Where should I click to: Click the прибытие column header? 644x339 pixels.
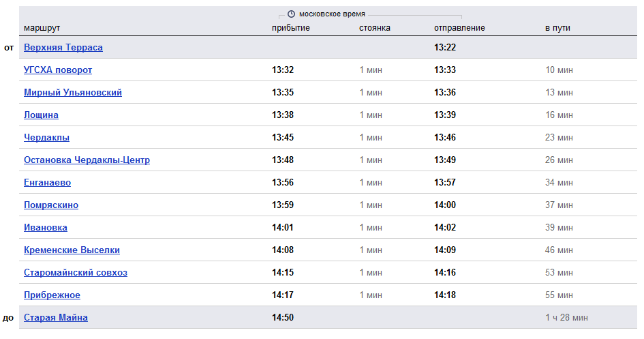(291, 28)
